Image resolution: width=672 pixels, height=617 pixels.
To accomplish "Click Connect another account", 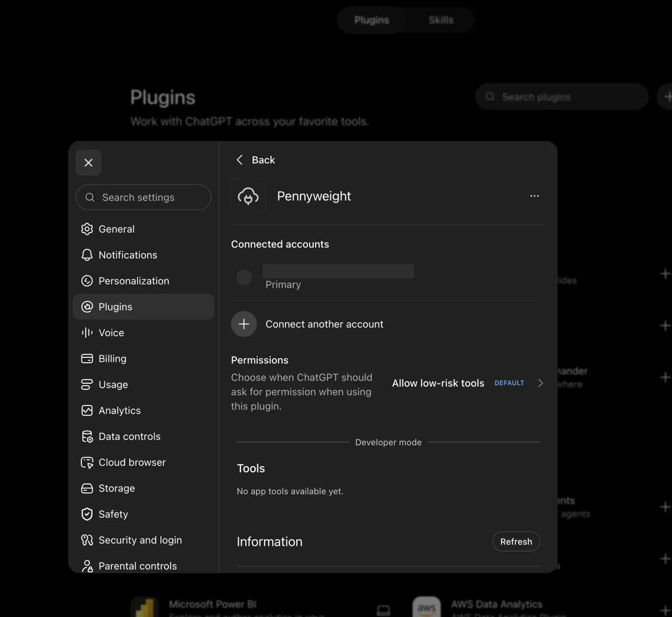I will pos(324,324).
